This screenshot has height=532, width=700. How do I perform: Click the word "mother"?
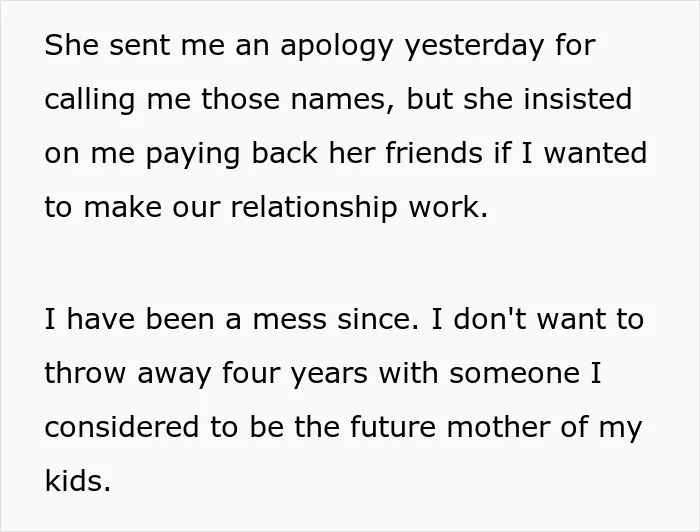(x=498, y=426)
